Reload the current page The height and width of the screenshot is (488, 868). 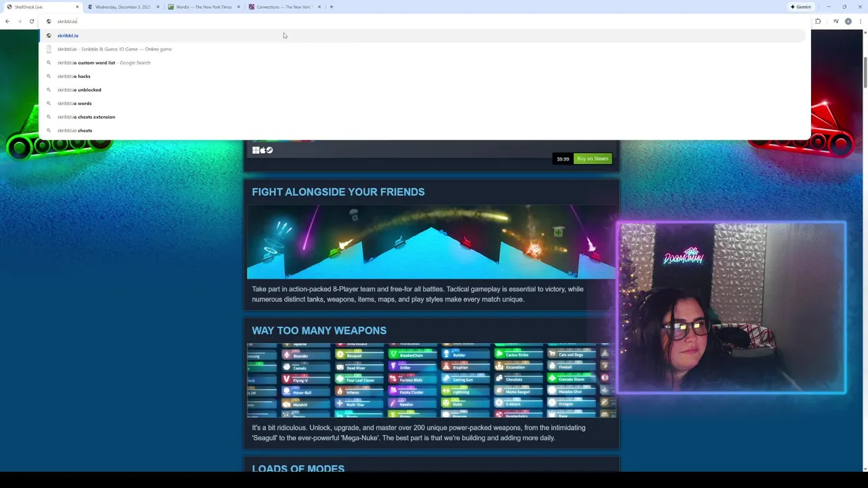click(x=31, y=21)
